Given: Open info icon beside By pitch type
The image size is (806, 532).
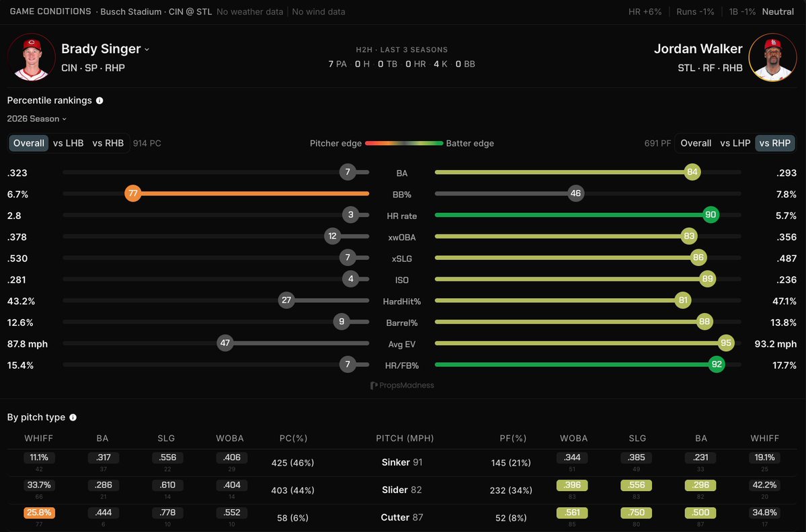Looking at the screenshot, I should (73, 418).
